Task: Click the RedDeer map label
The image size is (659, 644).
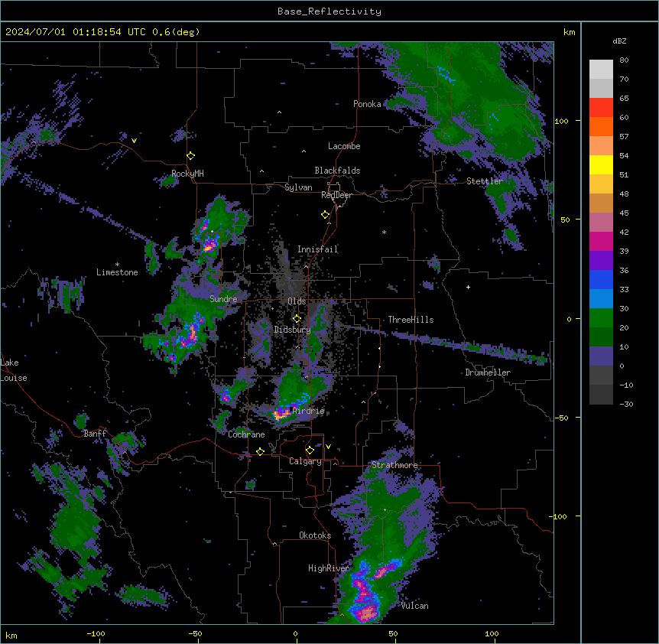Action: coord(336,195)
